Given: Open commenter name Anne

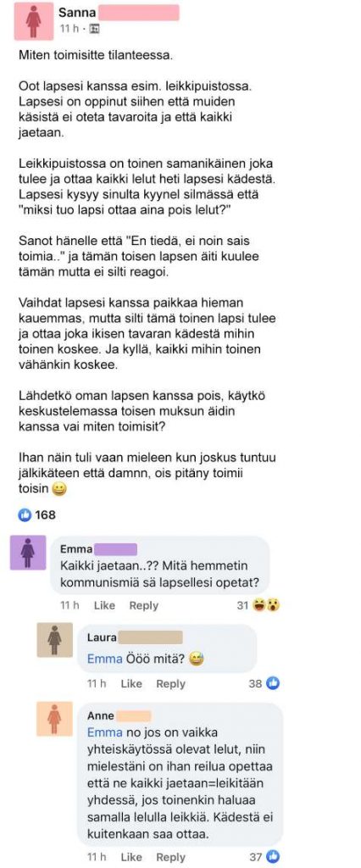Looking at the screenshot, I should tap(100, 715).
